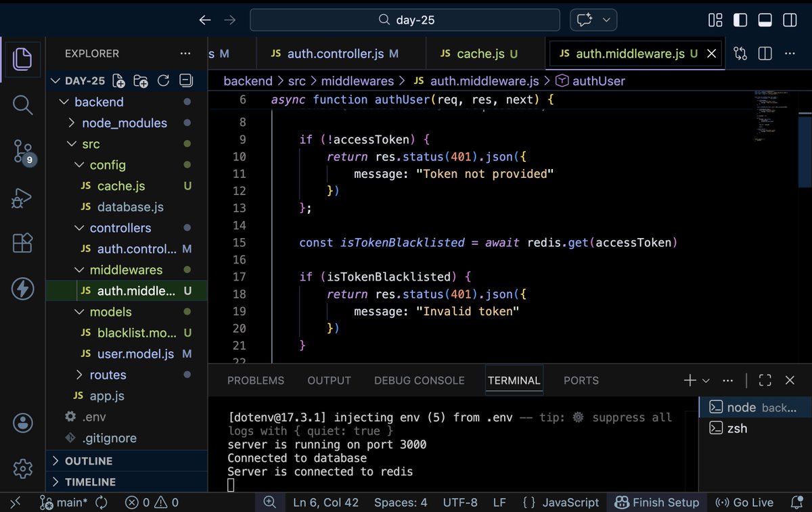
Task: Open the Accounts icon in activity bar
Action: click(22, 423)
